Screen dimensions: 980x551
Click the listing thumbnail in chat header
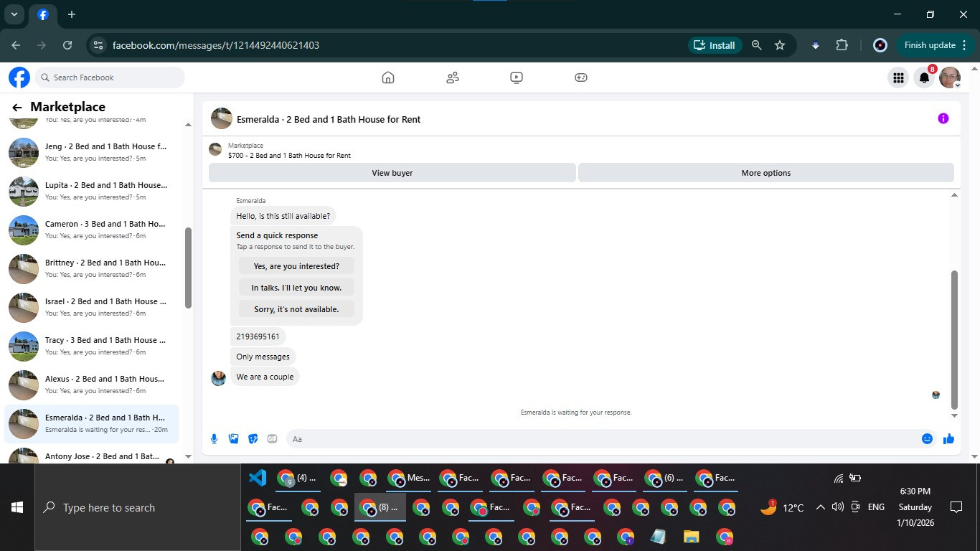(x=221, y=118)
